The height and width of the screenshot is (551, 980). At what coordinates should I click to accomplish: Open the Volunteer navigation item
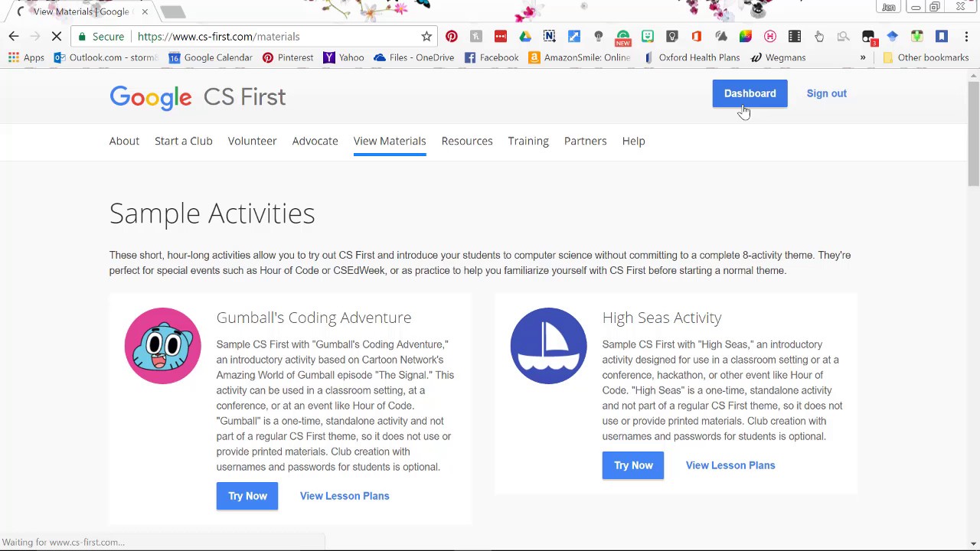(x=252, y=141)
